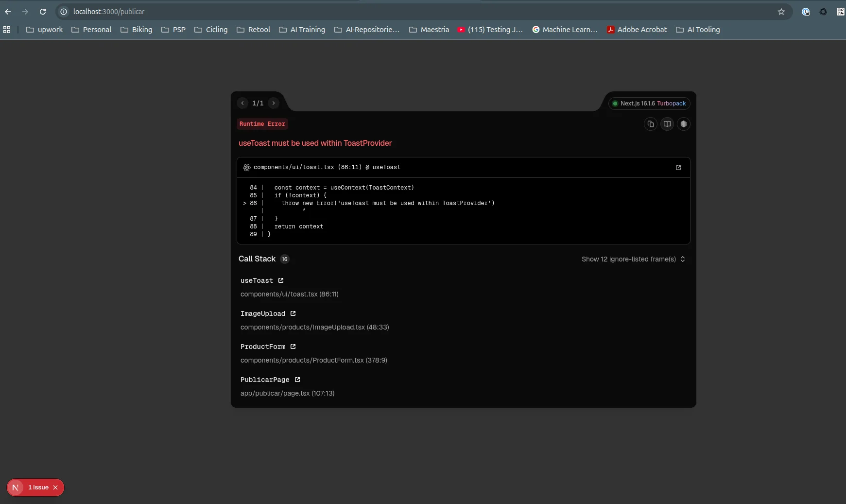Click the QR-style icon at toolbar's right edge
The image size is (846, 504).
click(840, 12)
